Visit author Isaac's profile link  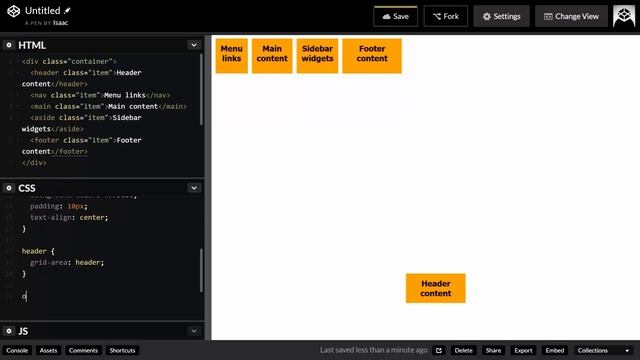60,23
